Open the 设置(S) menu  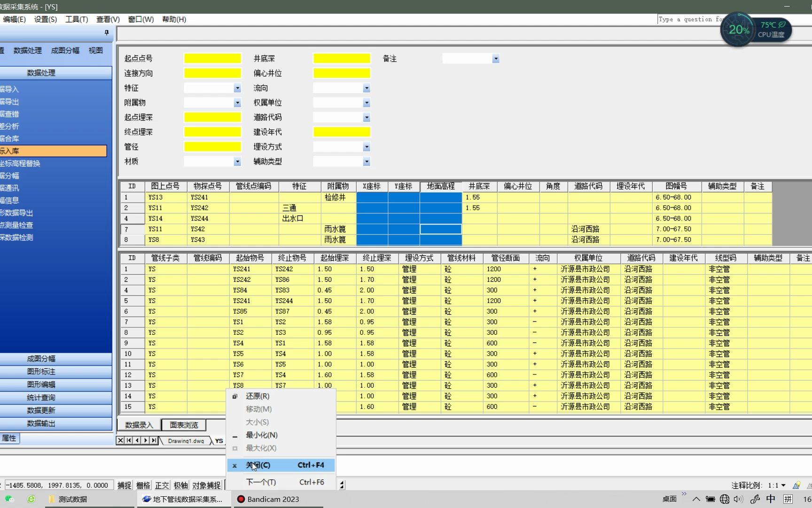[x=45, y=19]
